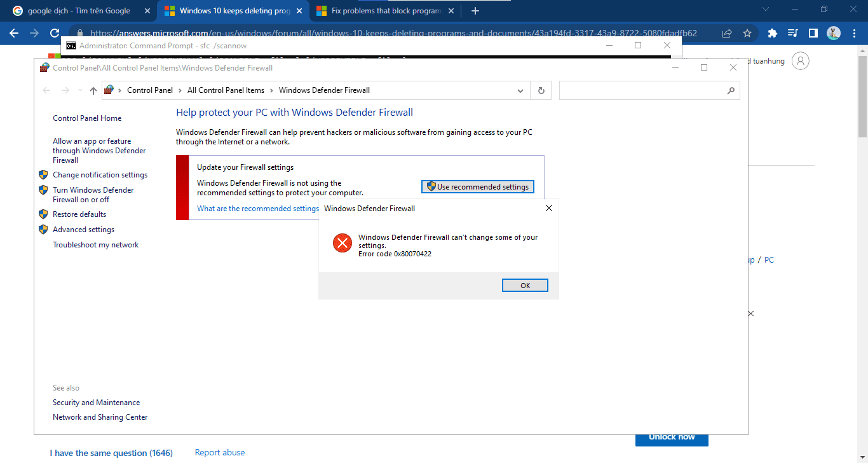The height and width of the screenshot is (463, 868).
Task: Select All Control Panel Items breadcrumb
Action: (226, 90)
